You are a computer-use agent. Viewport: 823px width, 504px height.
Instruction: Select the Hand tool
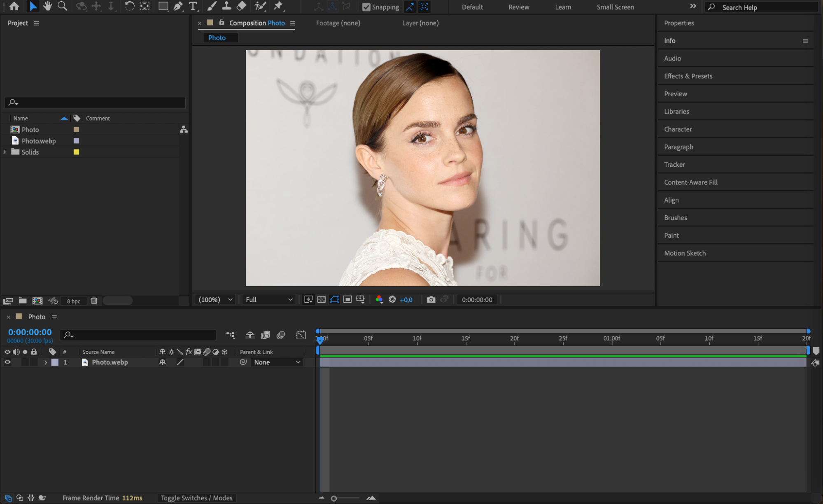click(x=48, y=6)
